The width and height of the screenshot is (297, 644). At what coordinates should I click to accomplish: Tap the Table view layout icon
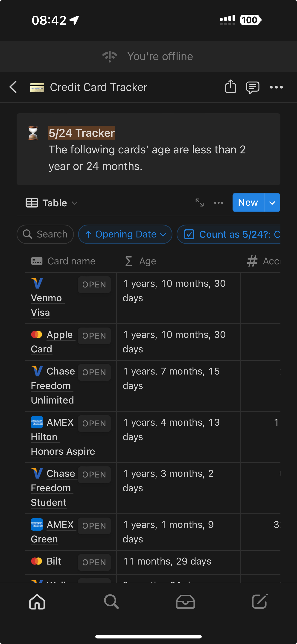(32, 203)
